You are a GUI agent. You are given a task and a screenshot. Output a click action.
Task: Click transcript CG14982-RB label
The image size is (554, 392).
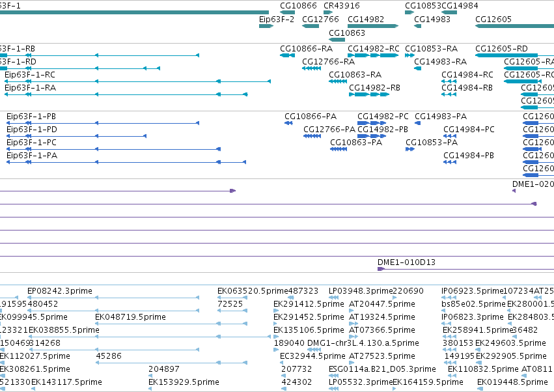point(374,88)
